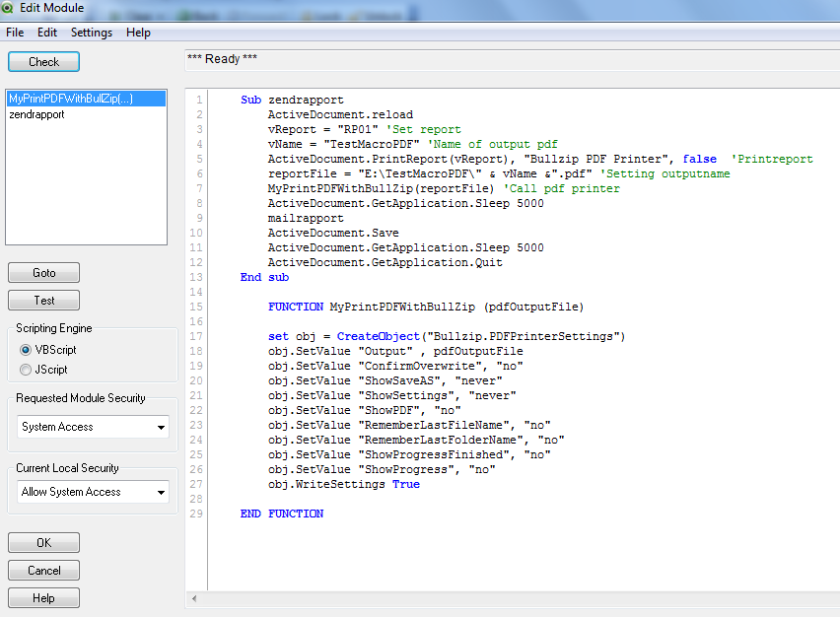Open the Help menu
The width and height of the screenshot is (840, 617).
[x=138, y=33]
